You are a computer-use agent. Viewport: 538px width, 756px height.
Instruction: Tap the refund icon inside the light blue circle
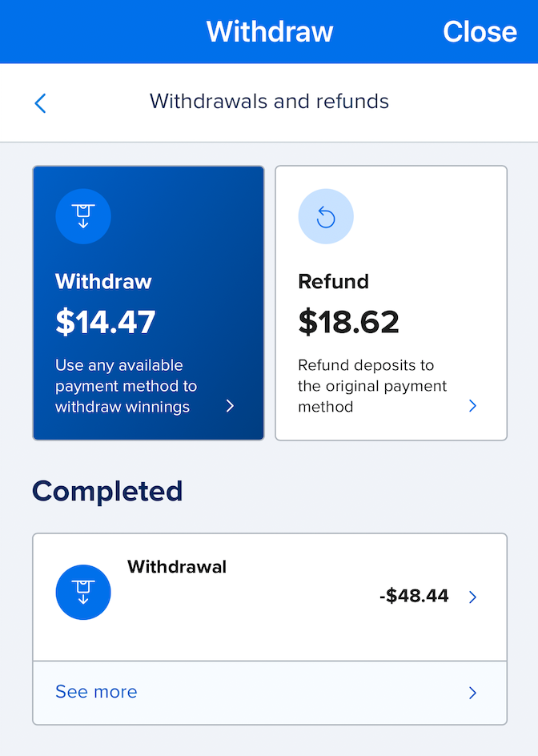click(x=326, y=216)
